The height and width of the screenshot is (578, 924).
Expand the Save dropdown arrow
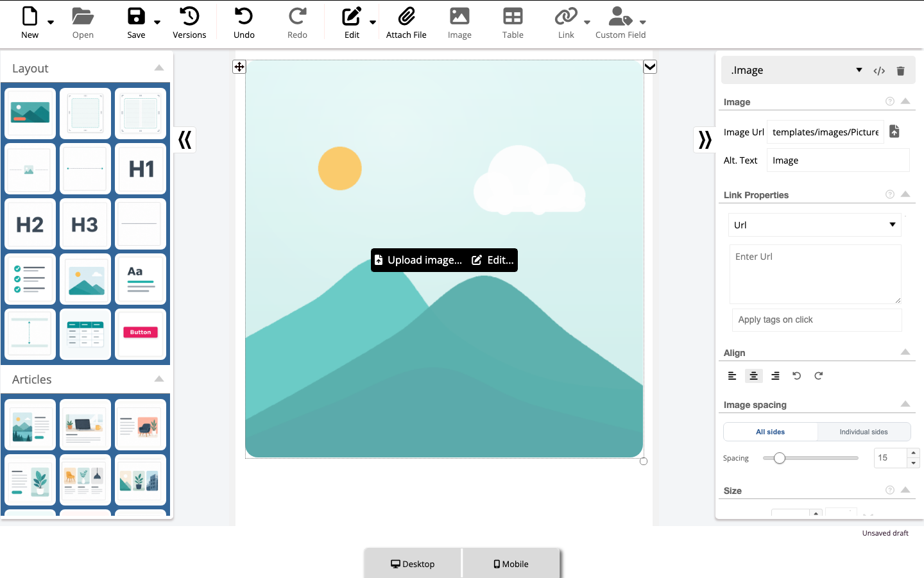[157, 22]
